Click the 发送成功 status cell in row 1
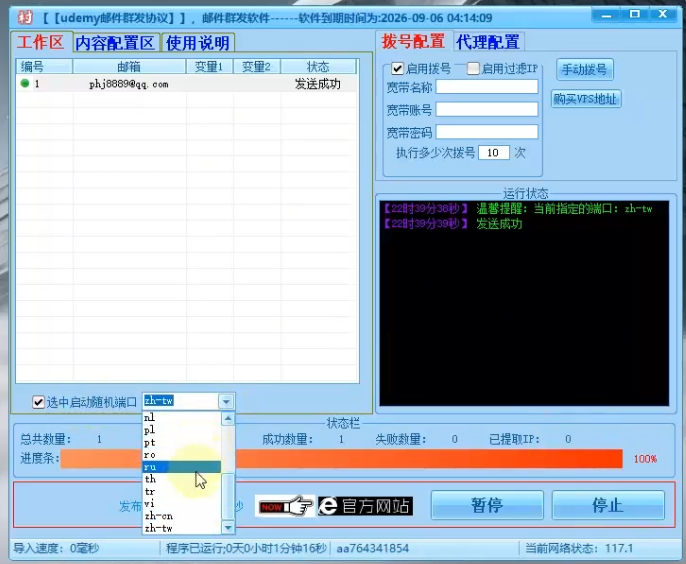 (x=318, y=84)
